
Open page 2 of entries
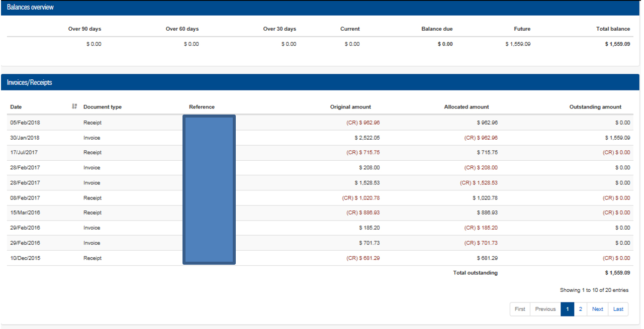coord(580,309)
